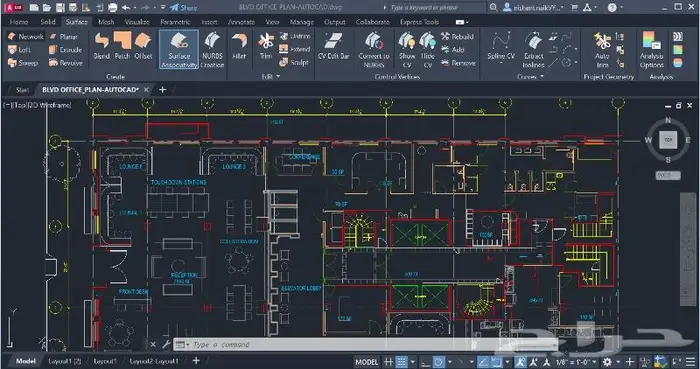Toggle Auto Trim in Project Geometry
The width and height of the screenshot is (700, 369).
click(x=602, y=50)
